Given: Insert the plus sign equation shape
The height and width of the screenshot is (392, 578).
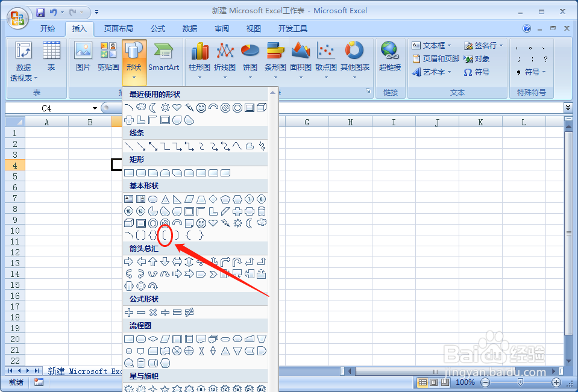Looking at the screenshot, I should pos(128,313).
